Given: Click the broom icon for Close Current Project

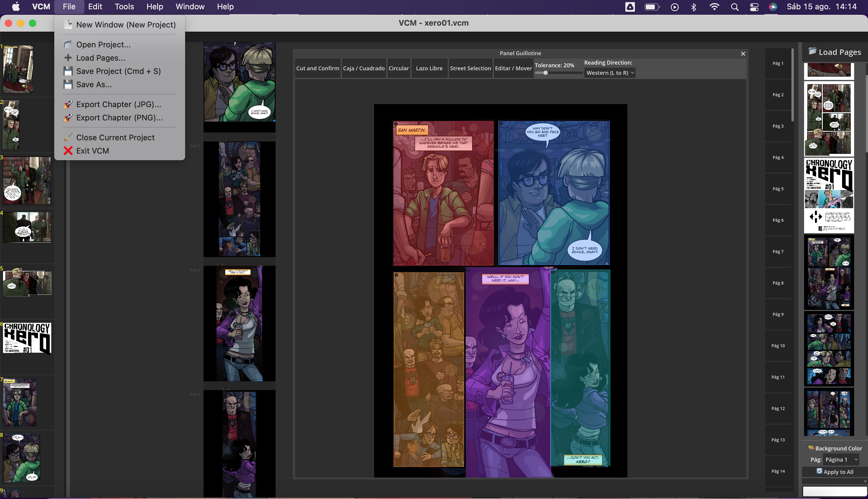Looking at the screenshot, I should pos(68,138).
